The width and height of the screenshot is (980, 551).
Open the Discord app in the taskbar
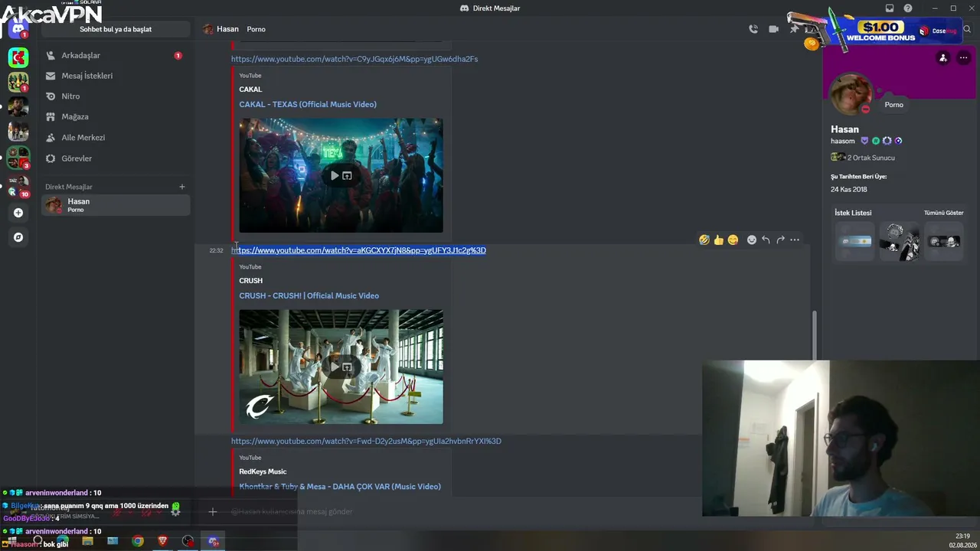tap(214, 541)
